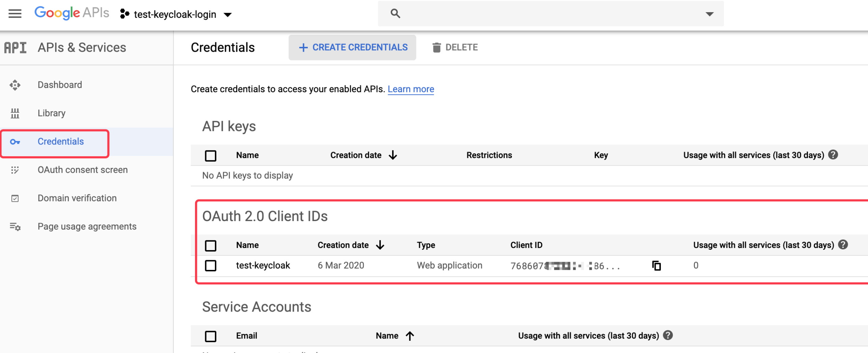
Task: Click the CREATE CREDENTIALS button
Action: 352,47
